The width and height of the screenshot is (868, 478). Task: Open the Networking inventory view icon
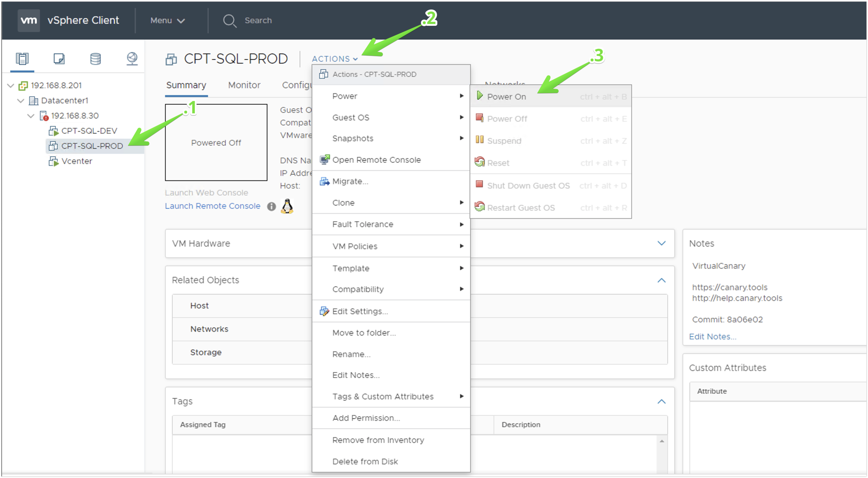coord(132,59)
